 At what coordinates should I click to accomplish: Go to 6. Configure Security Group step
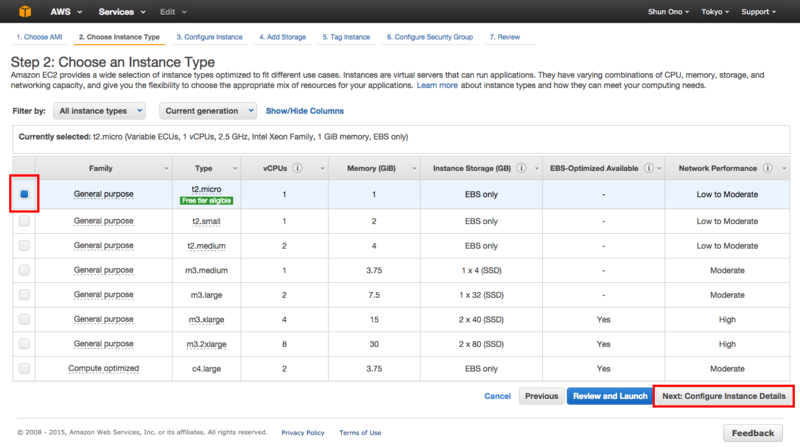tap(430, 37)
